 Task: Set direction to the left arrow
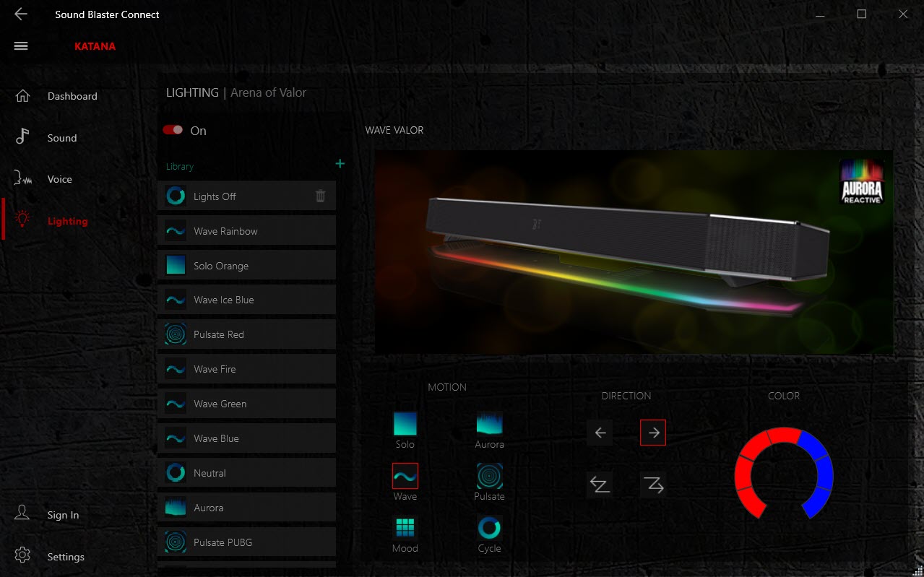(x=600, y=433)
